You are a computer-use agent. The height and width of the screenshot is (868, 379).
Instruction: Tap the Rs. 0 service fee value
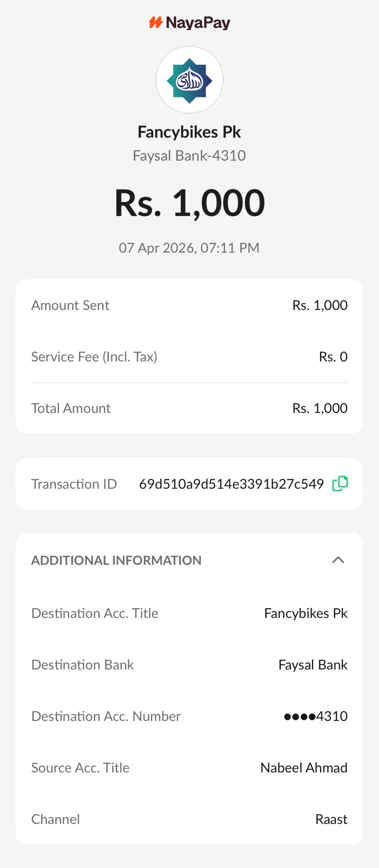333,357
